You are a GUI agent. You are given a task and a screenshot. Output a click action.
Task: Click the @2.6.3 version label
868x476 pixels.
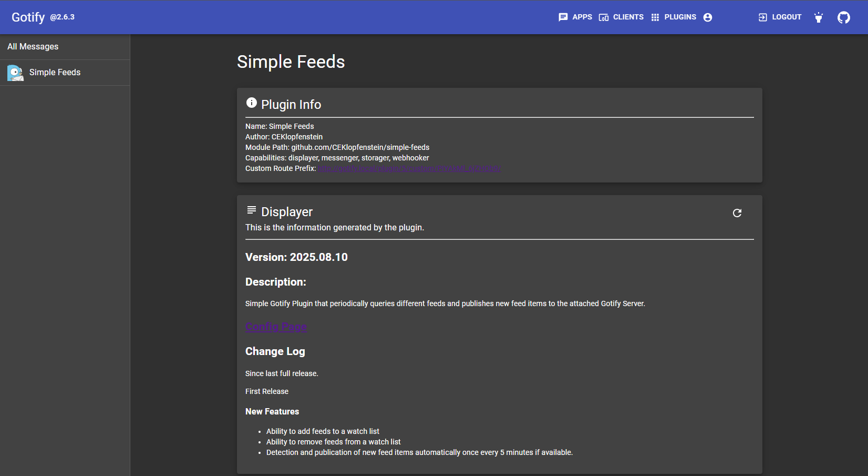point(63,17)
